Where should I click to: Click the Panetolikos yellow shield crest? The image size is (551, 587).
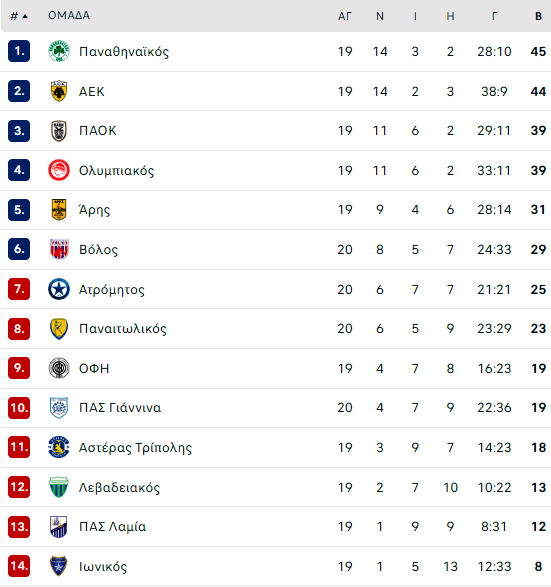click(59, 329)
